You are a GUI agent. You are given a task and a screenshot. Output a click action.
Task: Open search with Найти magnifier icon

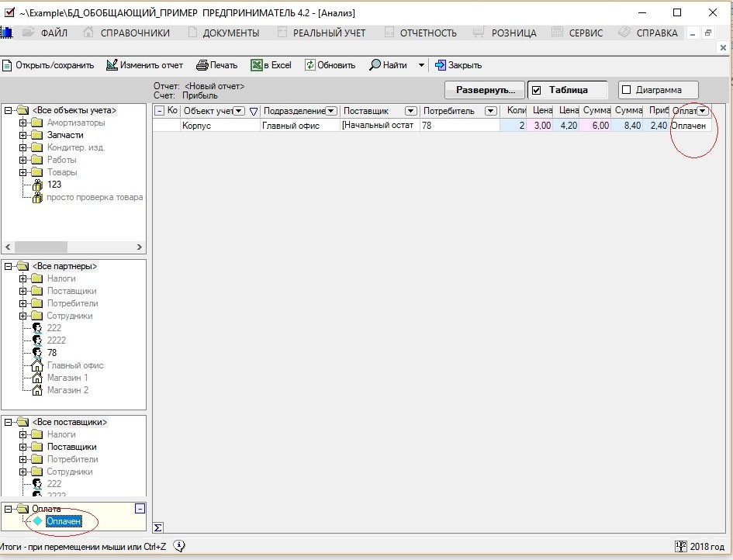point(375,65)
